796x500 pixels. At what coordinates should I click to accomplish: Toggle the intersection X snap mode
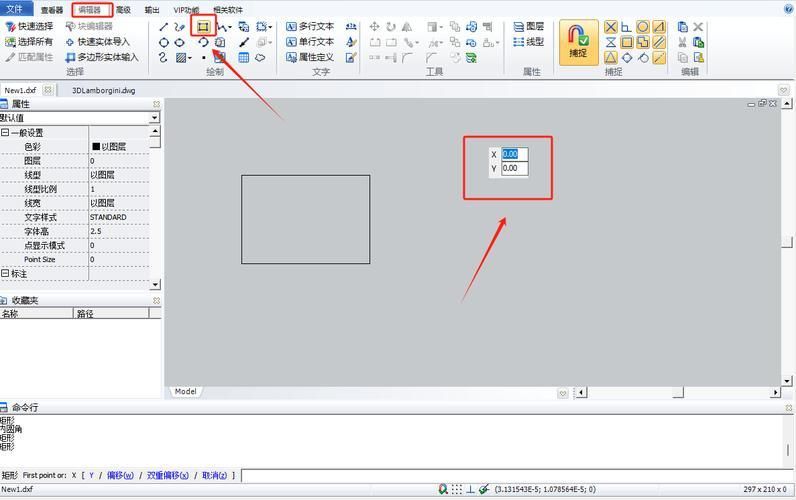(611, 27)
